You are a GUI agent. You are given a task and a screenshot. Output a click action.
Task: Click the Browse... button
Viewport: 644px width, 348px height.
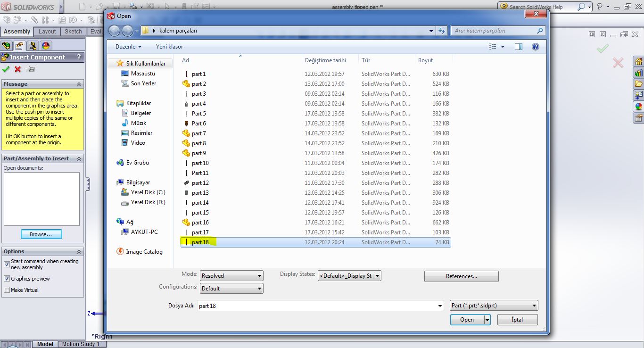41,234
